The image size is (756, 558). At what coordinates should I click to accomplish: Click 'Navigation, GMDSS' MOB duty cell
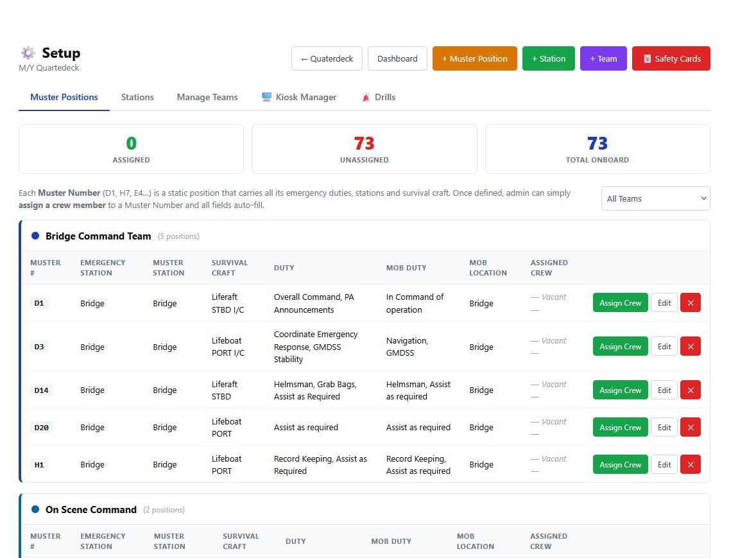(407, 347)
